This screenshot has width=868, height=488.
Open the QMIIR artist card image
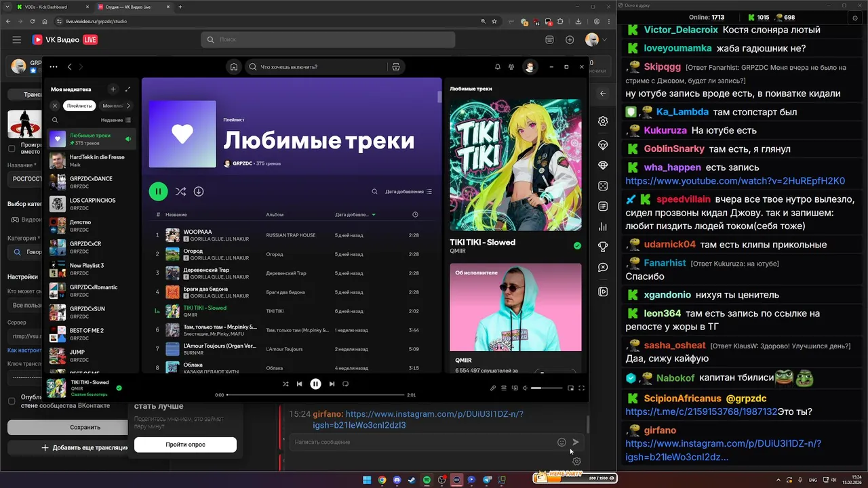click(x=515, y=307)
